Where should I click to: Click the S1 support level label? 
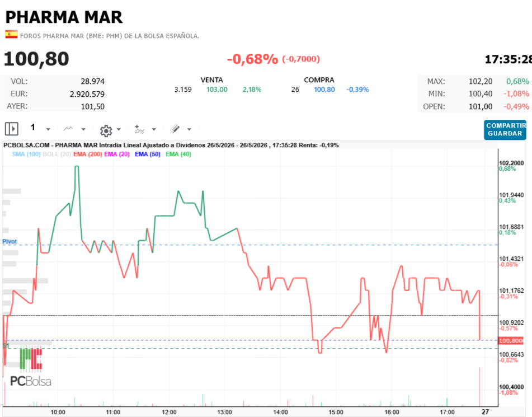coord(6,346)
